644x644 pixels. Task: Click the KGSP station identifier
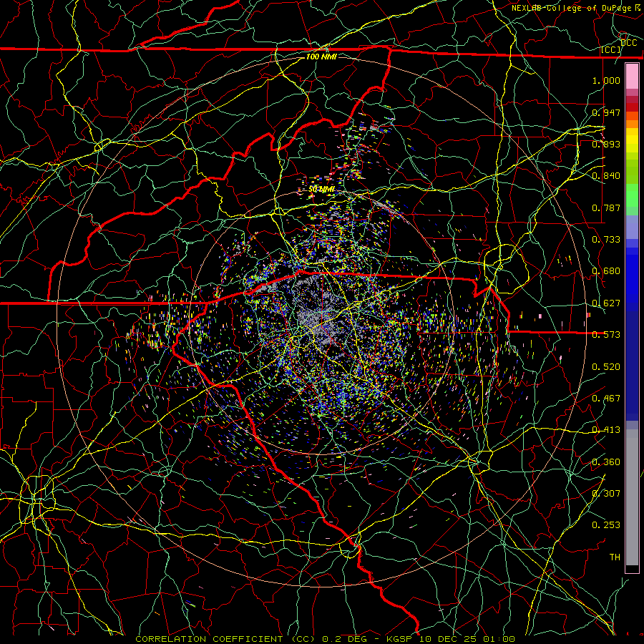(x=399, y=639)
